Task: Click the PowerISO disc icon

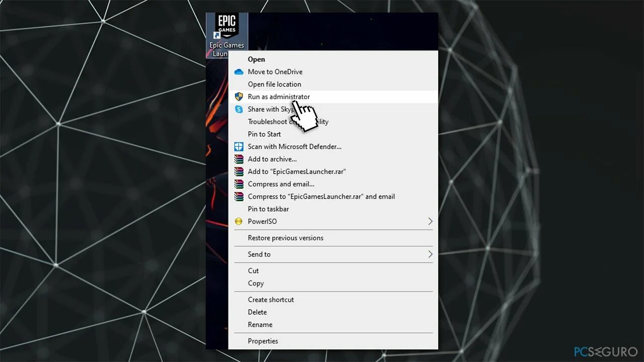Action: pyautogui.click(x=239, y=221)
